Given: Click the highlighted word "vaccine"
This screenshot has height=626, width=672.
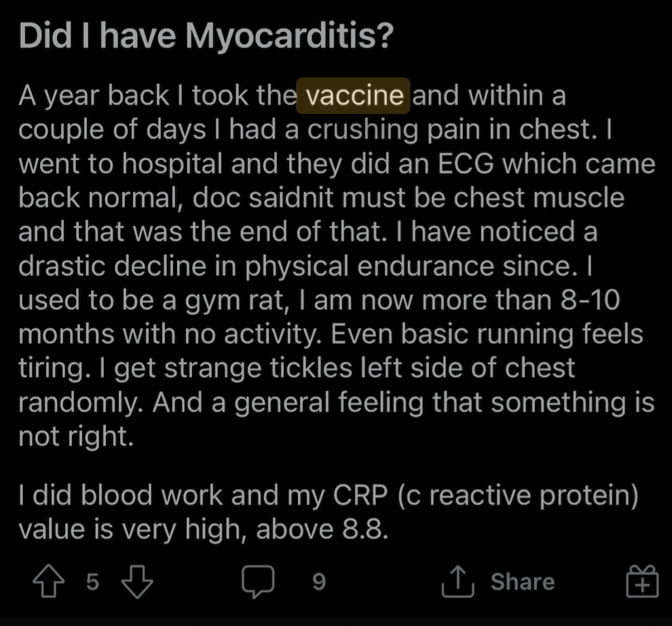Looking at the screenshot, I should pyautogui.click(x=353, y=95).
